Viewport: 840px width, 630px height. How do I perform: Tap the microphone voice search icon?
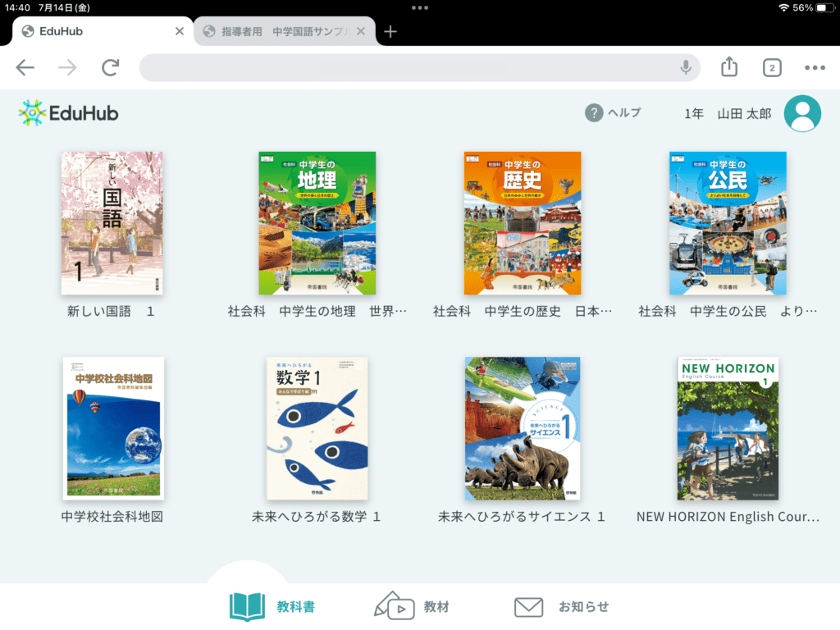point(686,68)
